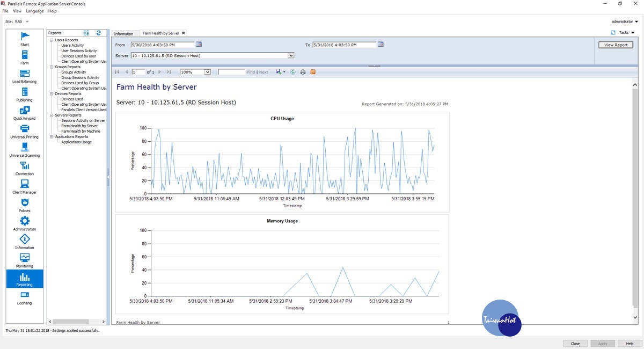Screen dimensions: 644x349
Task: Refresh the report viewer
Action: click(x=293, y=71)
